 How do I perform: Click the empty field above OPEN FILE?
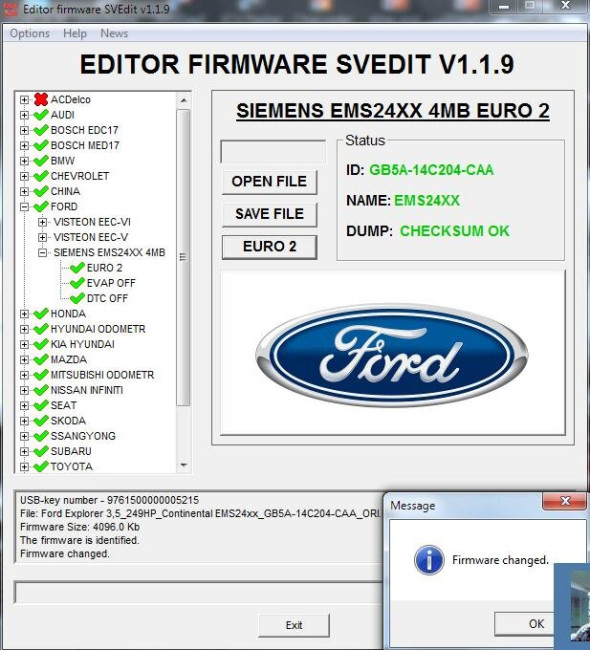coord(273,152)
